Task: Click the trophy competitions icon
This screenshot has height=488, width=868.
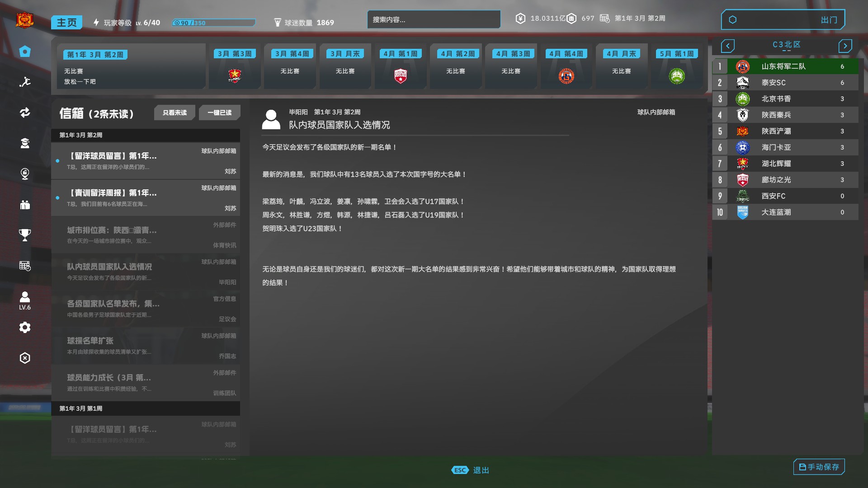Action: click(x=25, y=235)
